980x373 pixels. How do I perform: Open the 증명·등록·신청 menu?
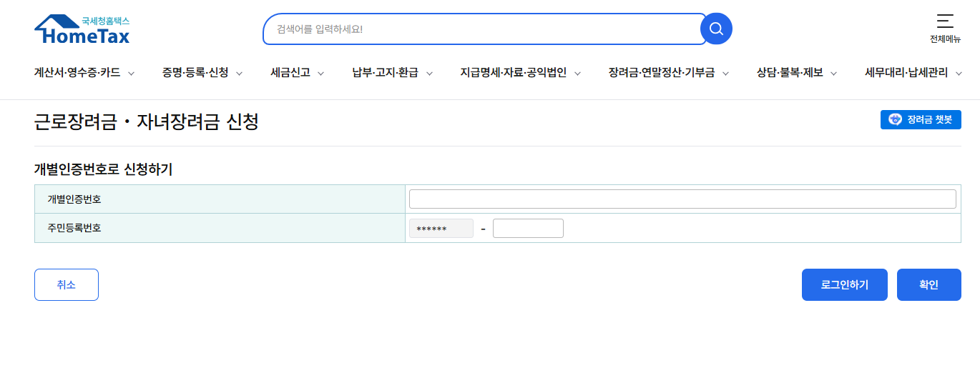[x=195, y=72]
